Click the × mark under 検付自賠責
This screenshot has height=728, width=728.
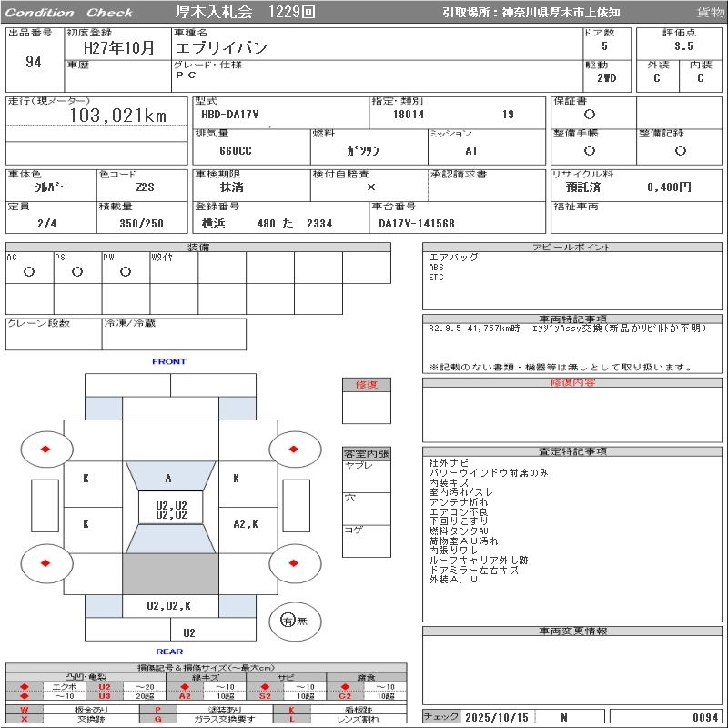pyautogui.click(x=371, y=187)
